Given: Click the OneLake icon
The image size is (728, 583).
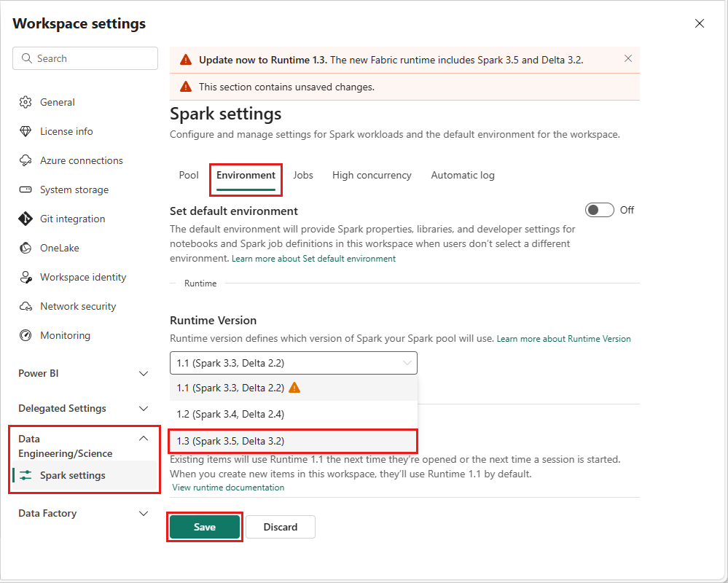Looking at the screenshot, I should 26,248.
